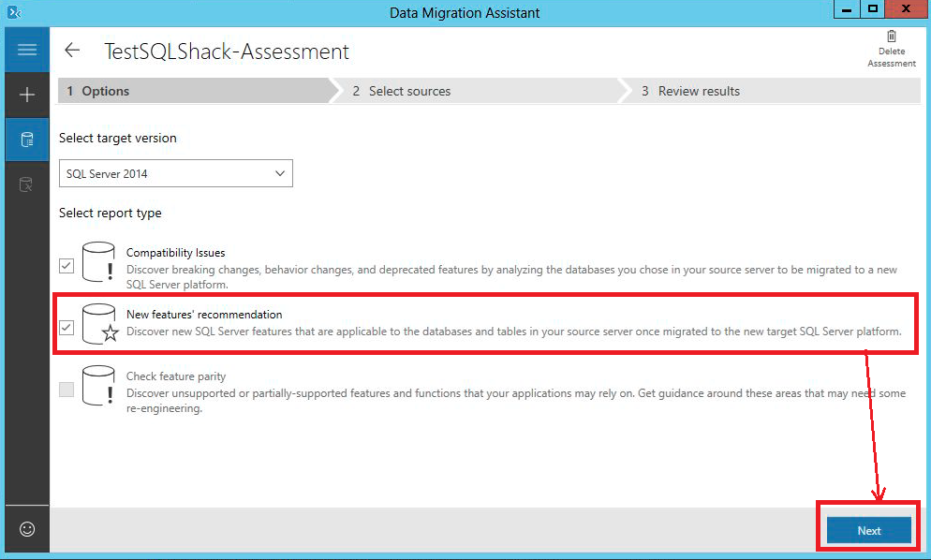Click the Next button
Image resolution: width=931 pixels, height=560 pixels.
(x=868, y=530)
